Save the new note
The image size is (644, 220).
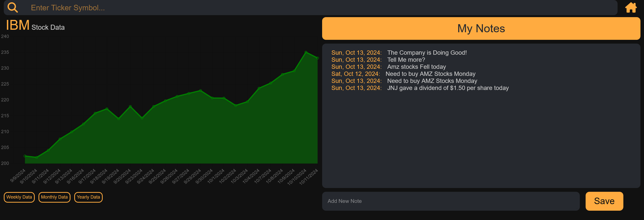(x=604, y=201)
